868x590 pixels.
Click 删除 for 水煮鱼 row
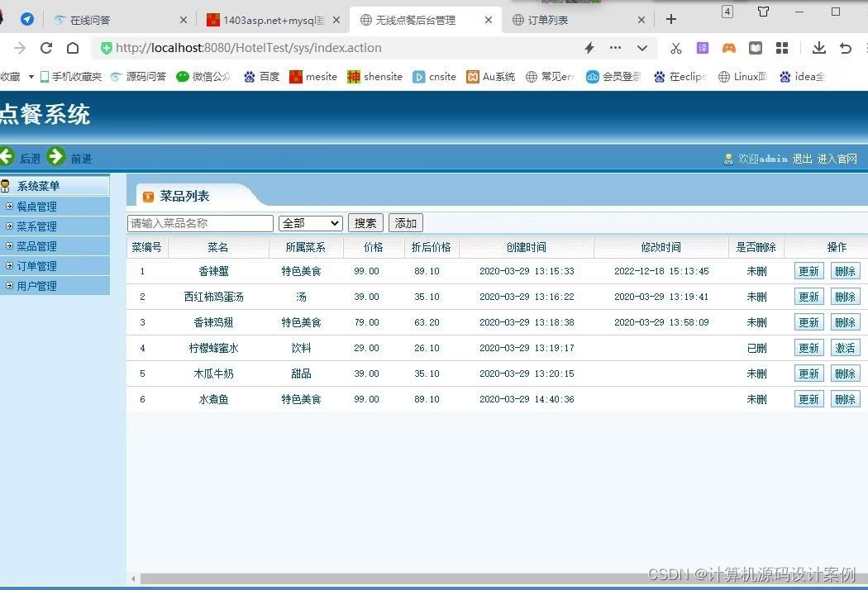(846, 399)
